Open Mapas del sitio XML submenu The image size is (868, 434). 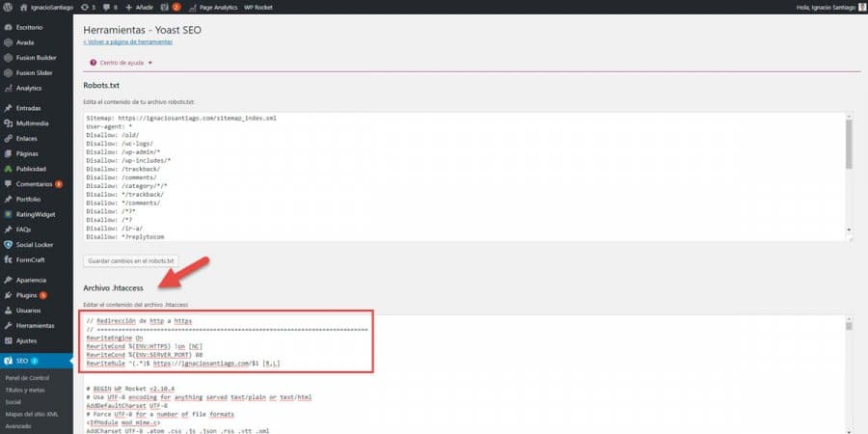32,414
